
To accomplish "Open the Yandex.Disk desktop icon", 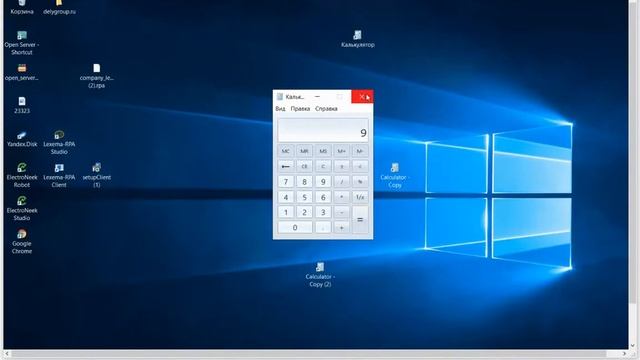I will click(22, 139).
